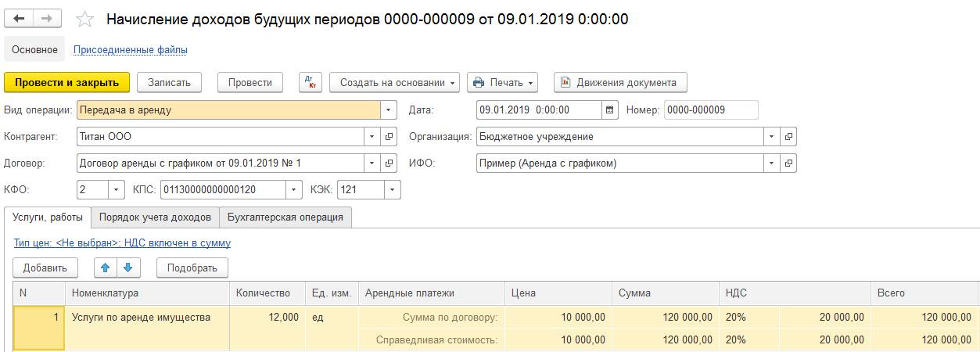This screenshot has height=352, width=980.
Task: Switch to Порядок учета доходов tab
Action: pos(155,217)
